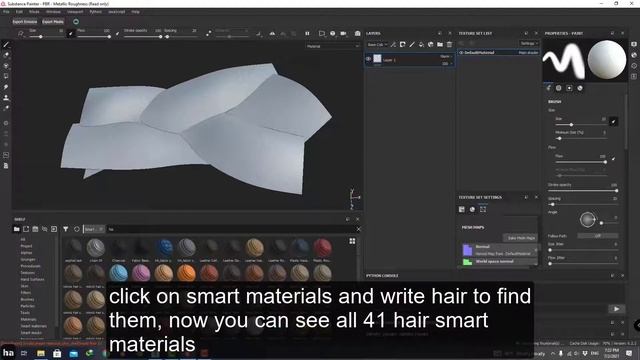This screenshot has width=640, height=360.
Task: Add an effect using the wand icon in Layers
Action: coord(393,44)
